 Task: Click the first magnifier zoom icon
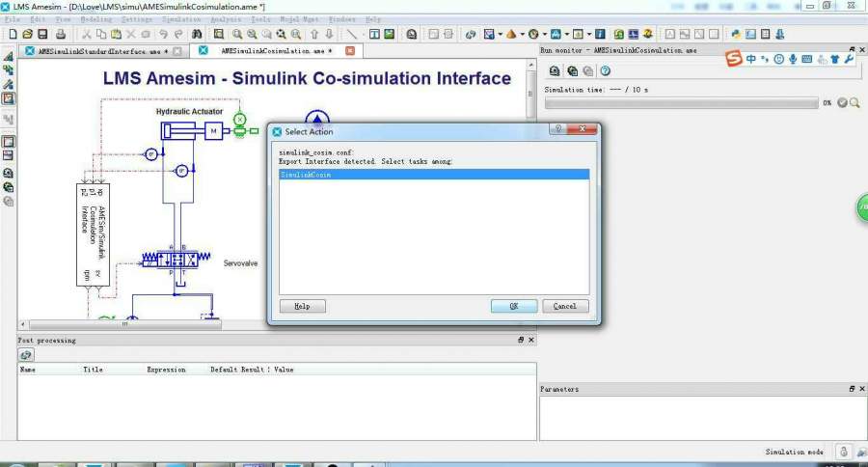pyautogui.click(x=237, y=35)
